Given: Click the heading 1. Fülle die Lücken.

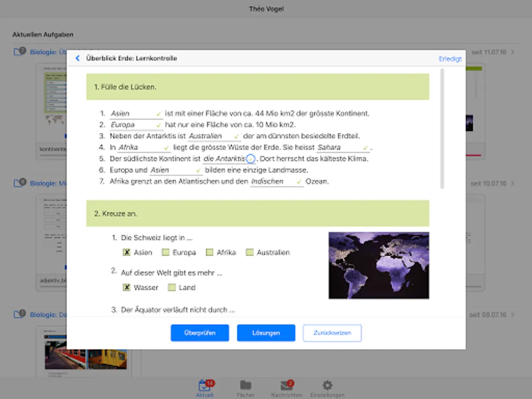Looking at the screenshot, I should coord(125,87).
